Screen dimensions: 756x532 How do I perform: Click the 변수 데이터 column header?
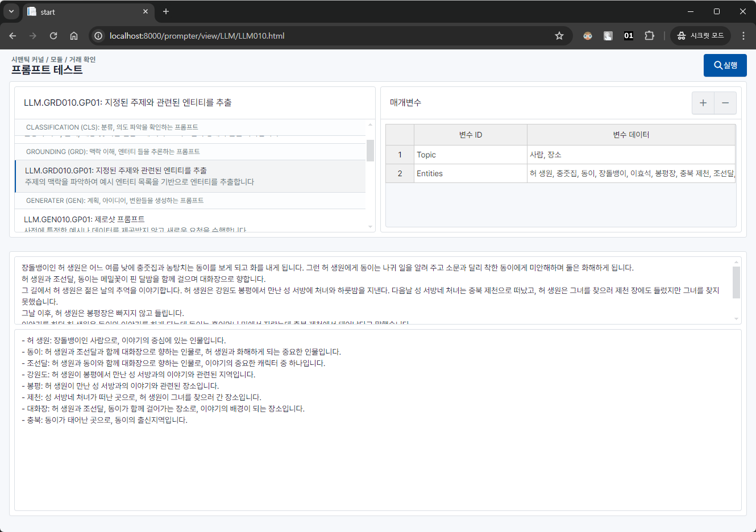[x=631, y=135]
